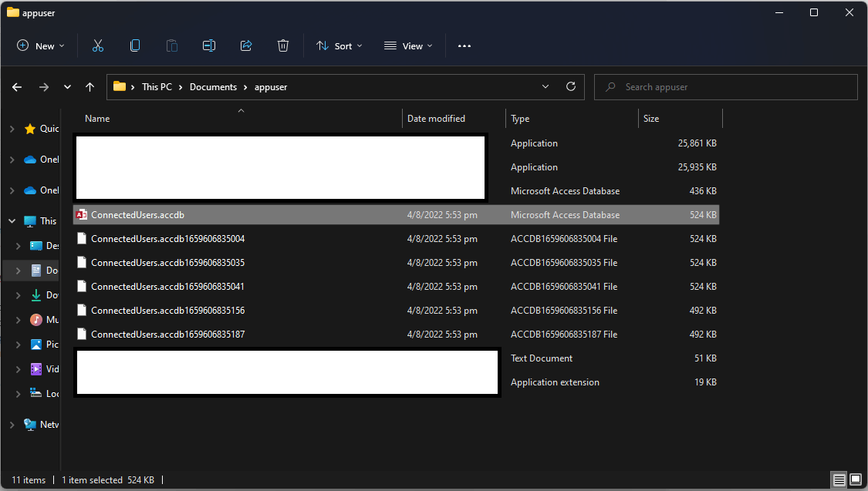Go up one folder level
Viewport: 868px width, 491px height.
(90, 87)
